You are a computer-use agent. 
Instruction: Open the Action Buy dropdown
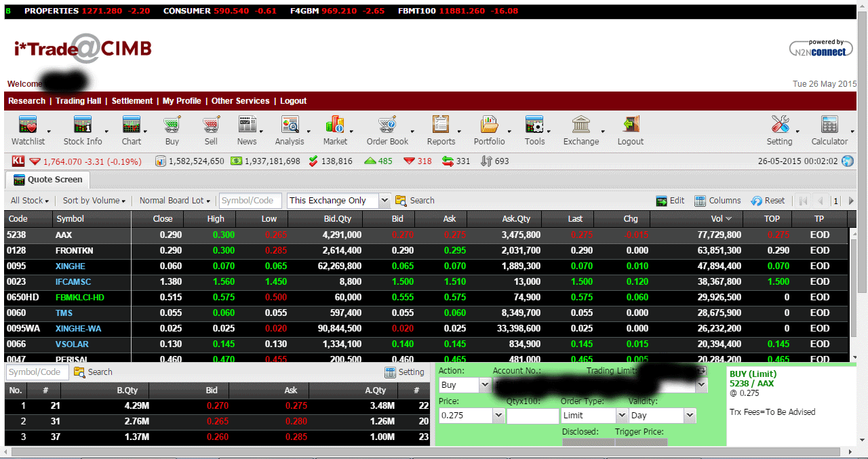tap(484, 384)
